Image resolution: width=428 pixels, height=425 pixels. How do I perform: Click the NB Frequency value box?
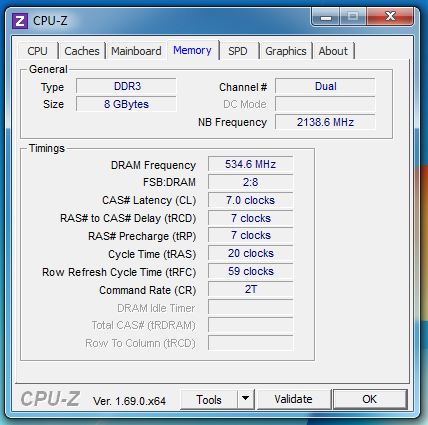pyautogui.click(x=325, y=122)
